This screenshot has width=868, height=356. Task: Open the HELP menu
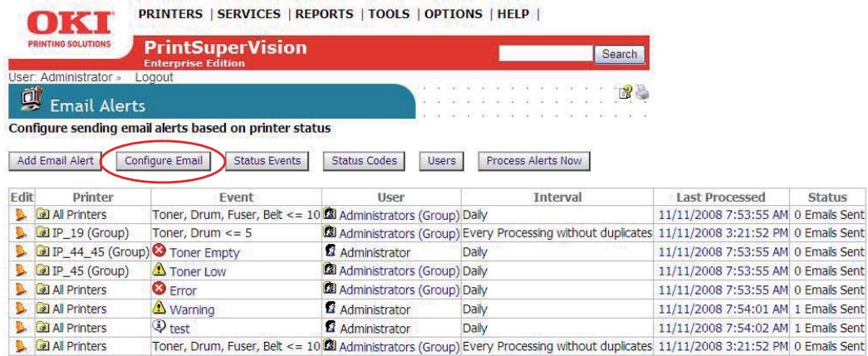[x=513, y=14]
